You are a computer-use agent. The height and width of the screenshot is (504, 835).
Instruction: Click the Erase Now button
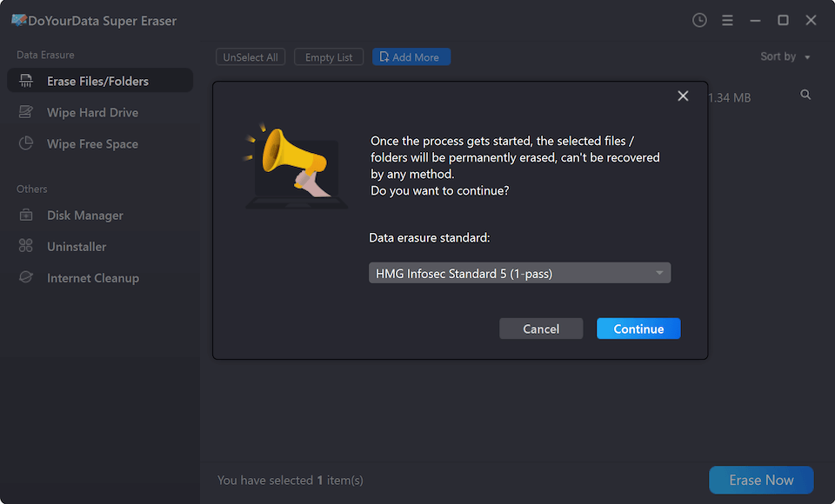coord(761,480)
